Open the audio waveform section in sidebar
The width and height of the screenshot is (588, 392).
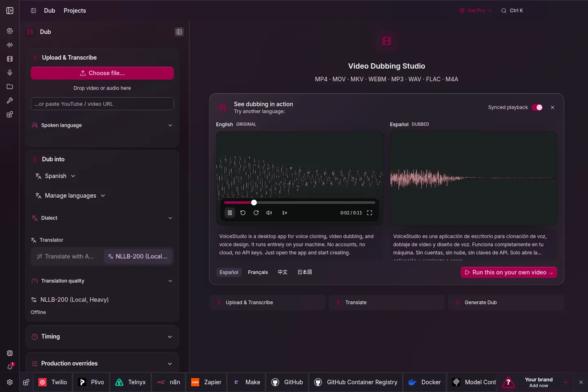point(10,45)
